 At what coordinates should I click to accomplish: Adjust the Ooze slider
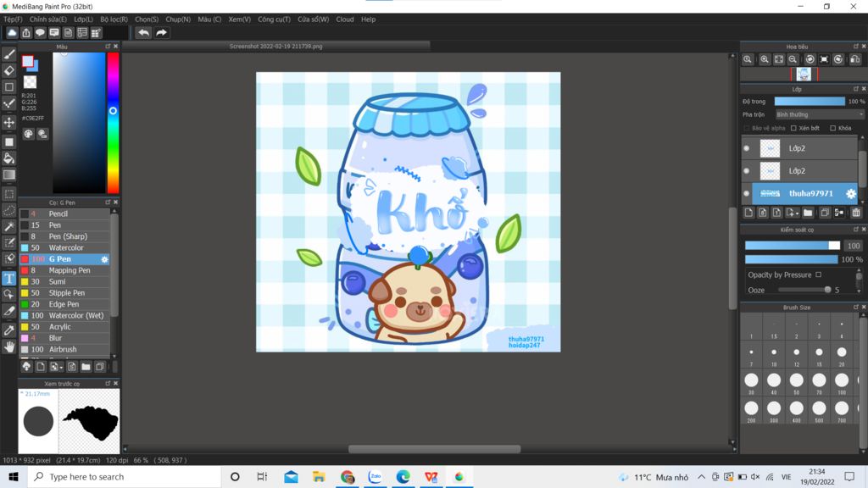pyautogui.click(x=804, y=290)
